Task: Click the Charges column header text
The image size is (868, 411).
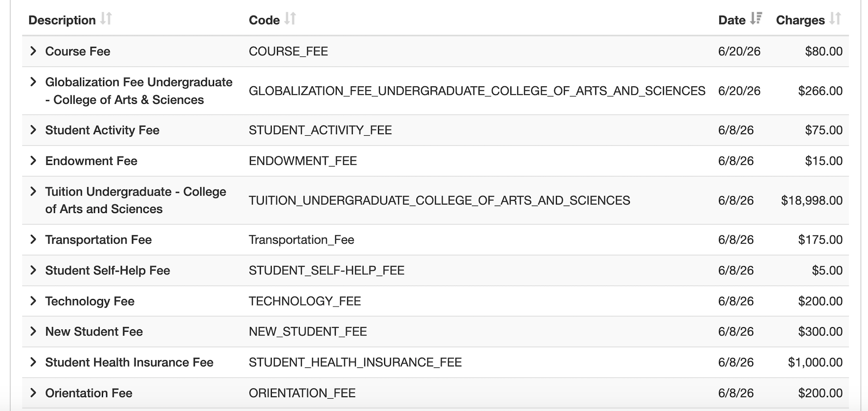Action: pyautogui.click(x=800, y=20)
